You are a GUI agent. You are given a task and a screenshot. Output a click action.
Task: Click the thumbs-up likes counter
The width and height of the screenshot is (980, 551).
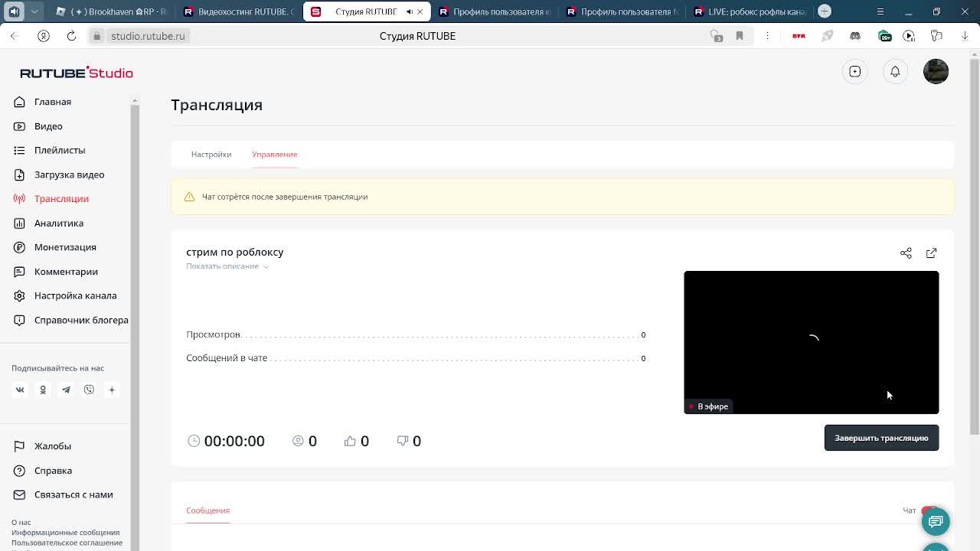(356, 441)
